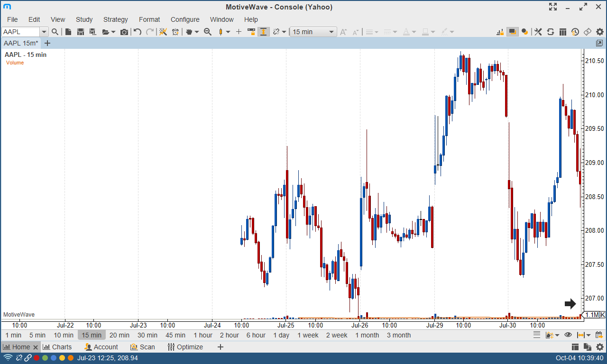Screen dimensions: 607x364
Task: Click the undo arrow icon
Action: point(138,32)
